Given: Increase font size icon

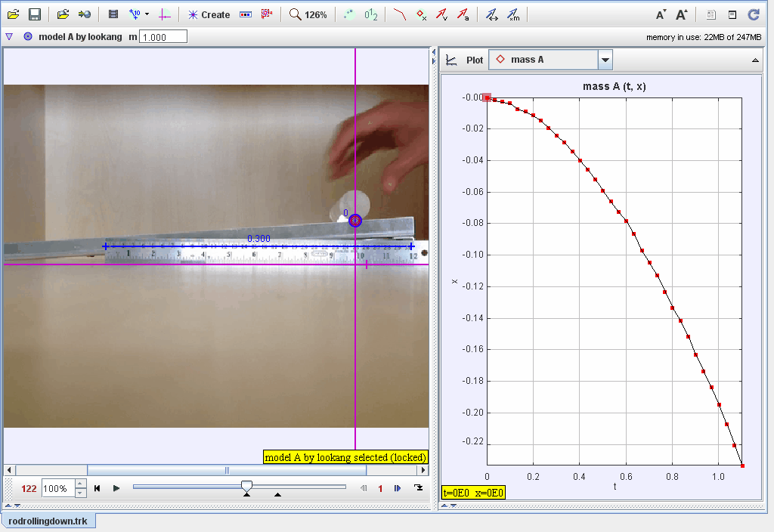Looking at the screenshot, I should click(682, 15).
